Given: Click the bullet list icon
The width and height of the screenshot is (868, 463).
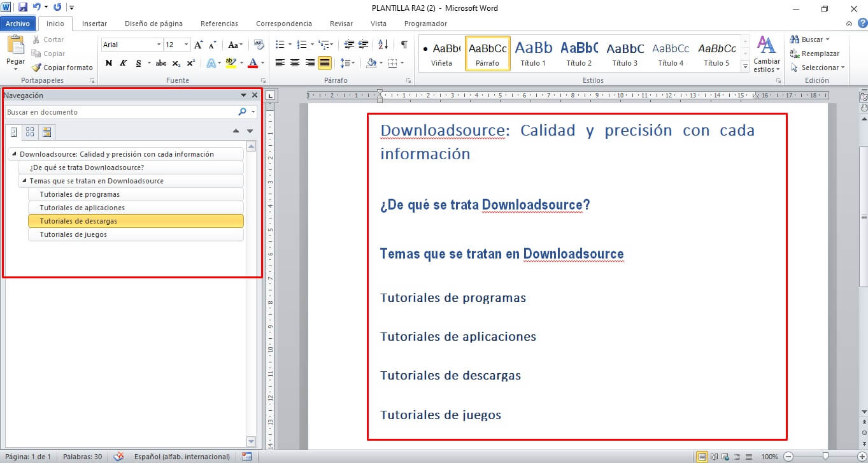Looking at the screenshot, I should pos(279,45).
